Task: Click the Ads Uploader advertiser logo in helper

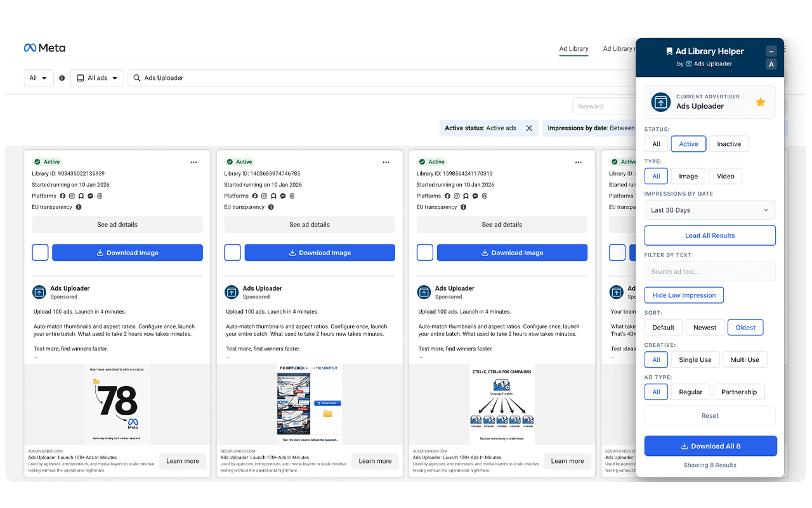Action: pos(661,102)
